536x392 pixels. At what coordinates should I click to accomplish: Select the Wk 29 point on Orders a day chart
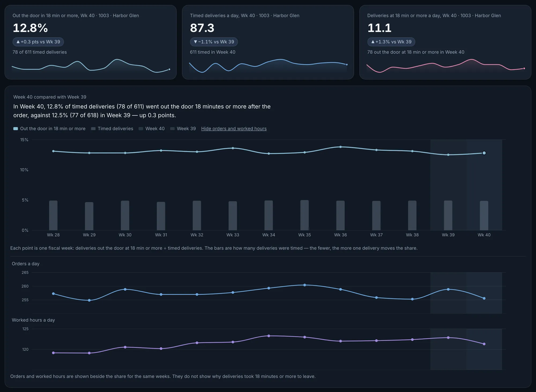89,300
